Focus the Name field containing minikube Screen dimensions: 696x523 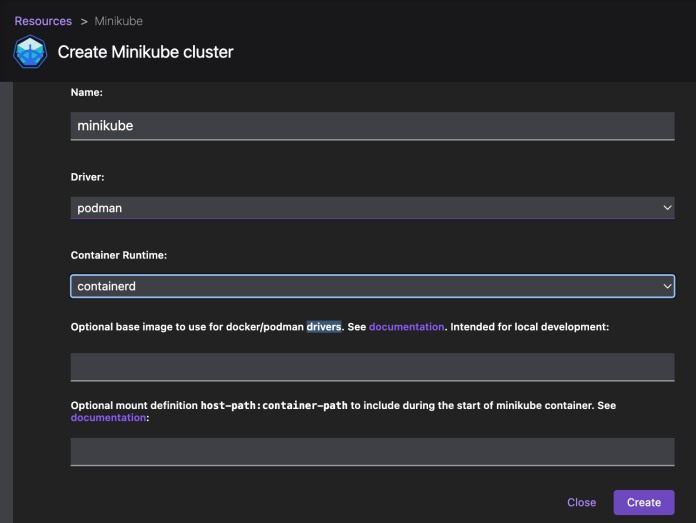pyautogui.click(x=372, y=126)
